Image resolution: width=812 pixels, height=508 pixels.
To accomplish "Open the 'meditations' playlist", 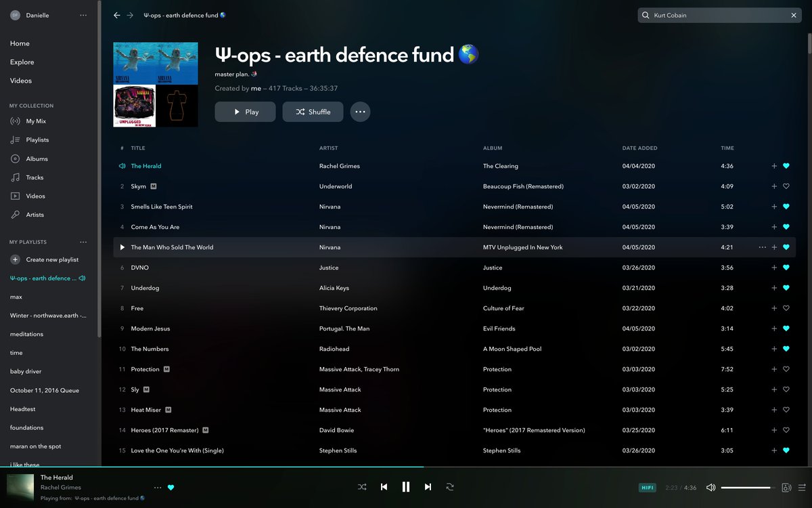I will coord(26,334).
